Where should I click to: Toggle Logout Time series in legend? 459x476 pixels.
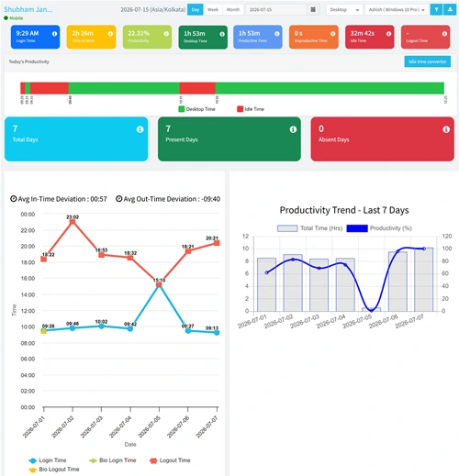click(170, 460)
